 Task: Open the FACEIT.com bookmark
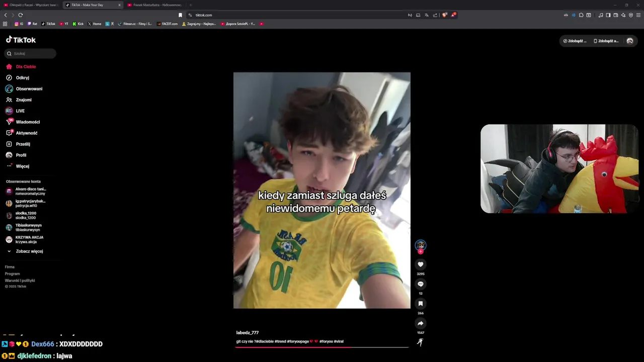click(x=168, y=24)
